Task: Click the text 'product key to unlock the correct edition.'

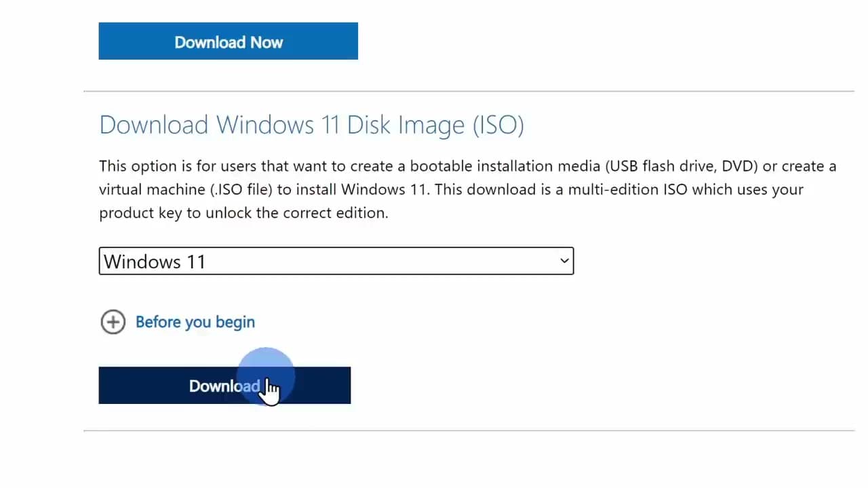Action: (243, 213)
